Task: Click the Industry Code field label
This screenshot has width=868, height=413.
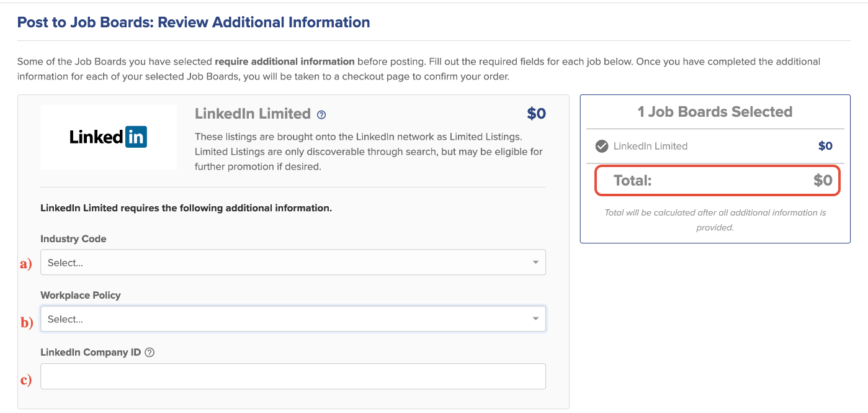Action: tap(73, 239)
